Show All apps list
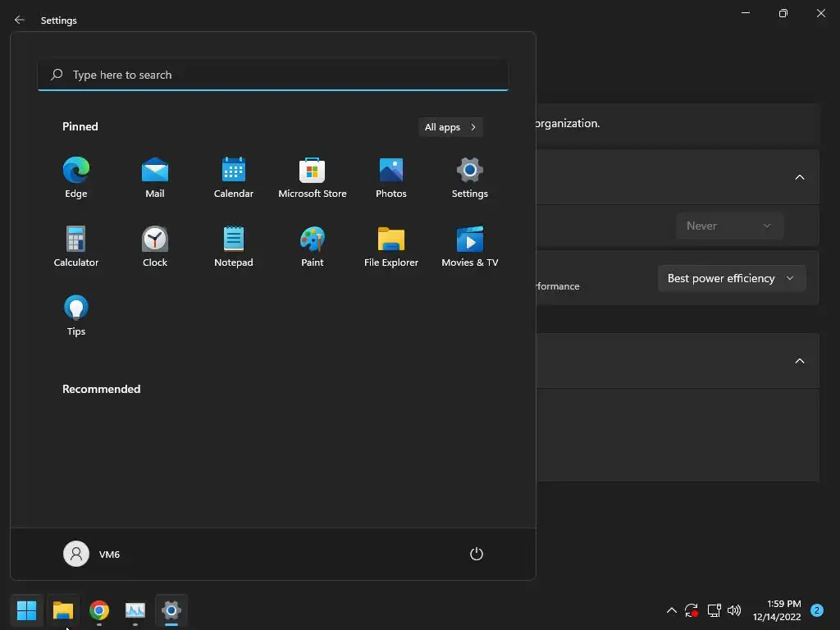This screenshot has height=630, width=840. tap(450, 127)
